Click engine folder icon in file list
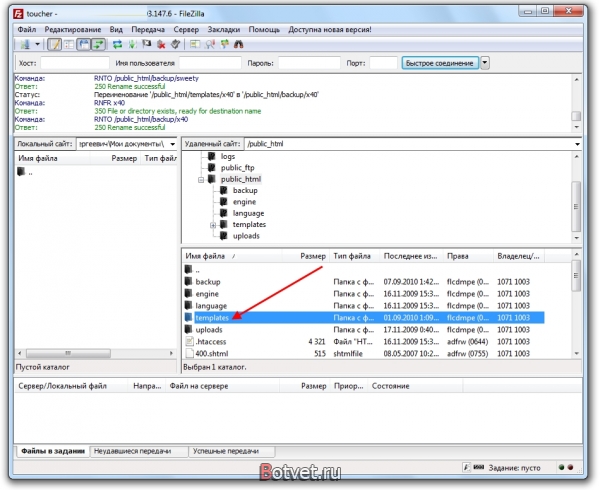This screenshot has height=490, width=600. (x=188, y=294)
